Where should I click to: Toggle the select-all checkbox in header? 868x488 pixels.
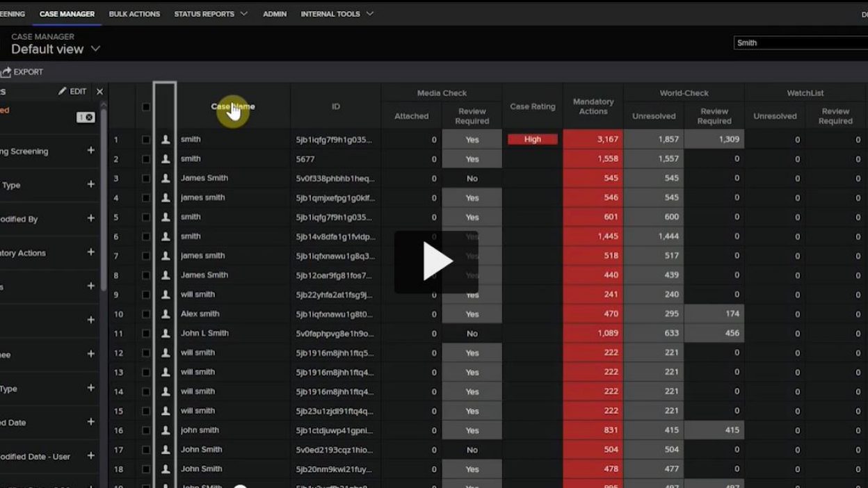[145, 107]
